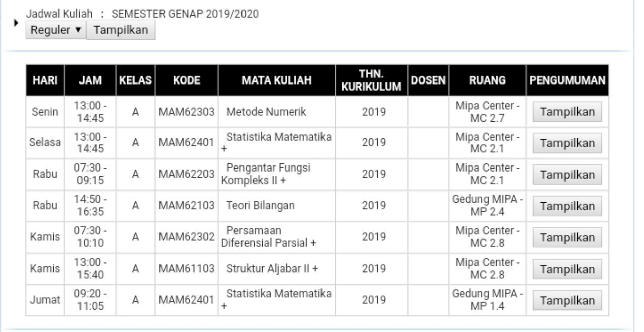Open the Reguler dropdown selector
The image size is (644, 332).
point(56,30)
